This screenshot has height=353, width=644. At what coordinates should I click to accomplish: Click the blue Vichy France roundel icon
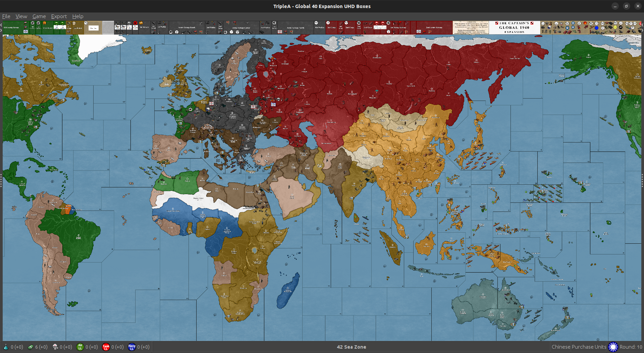597,28
